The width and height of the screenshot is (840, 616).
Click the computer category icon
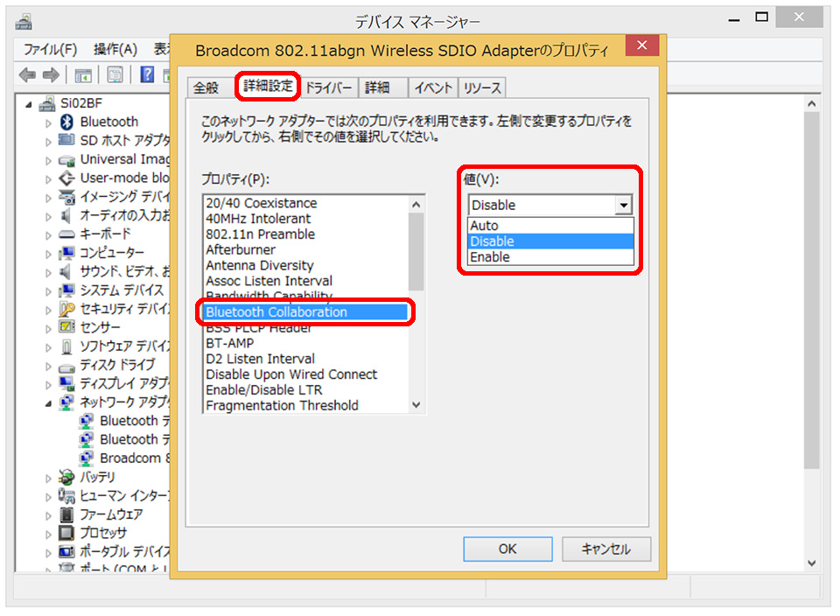coord(66,252)
